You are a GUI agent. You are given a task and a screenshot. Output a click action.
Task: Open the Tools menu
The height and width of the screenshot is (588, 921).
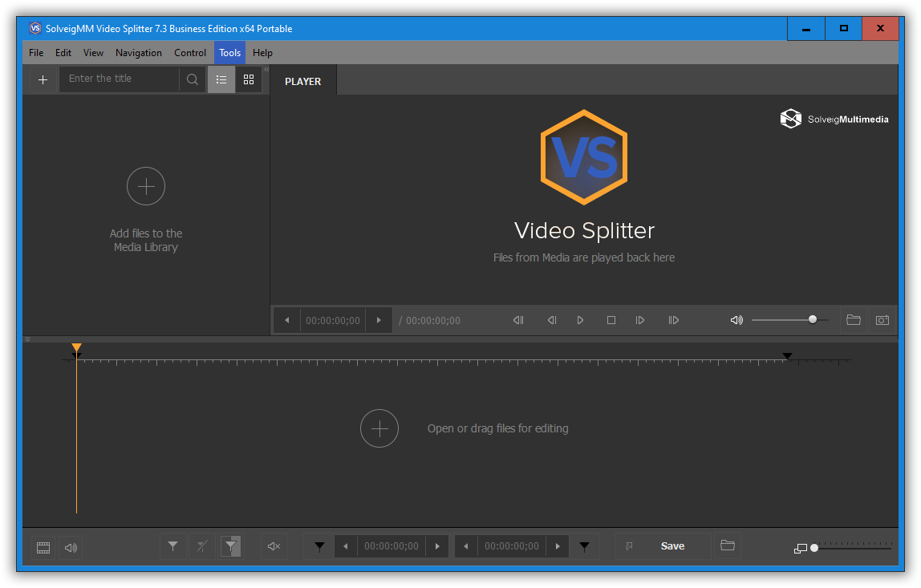click(x=229, y=53)
